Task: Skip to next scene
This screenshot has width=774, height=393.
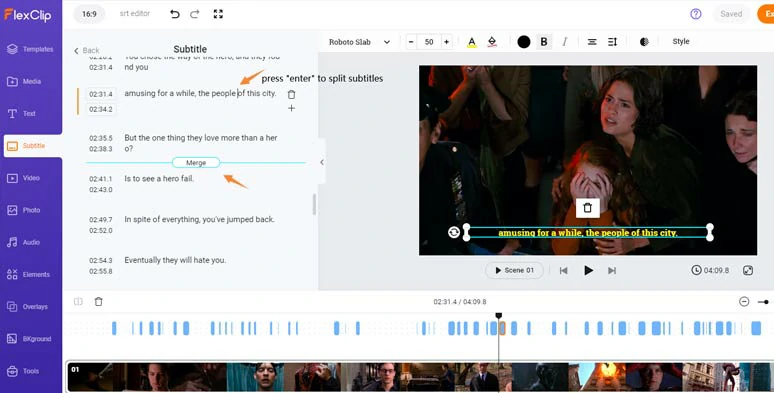Action: [612, 271]
